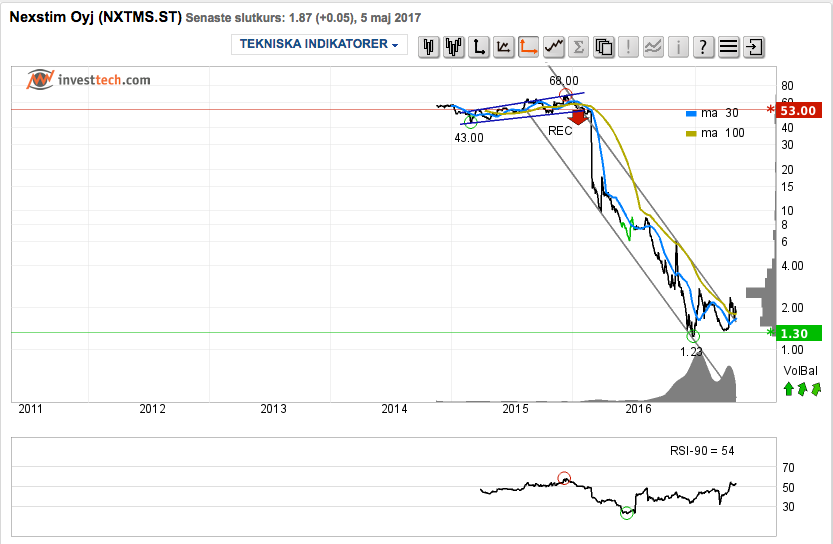Click the Nexstim Oyj (NXTMS.ST) title

(x=96, y=17)
